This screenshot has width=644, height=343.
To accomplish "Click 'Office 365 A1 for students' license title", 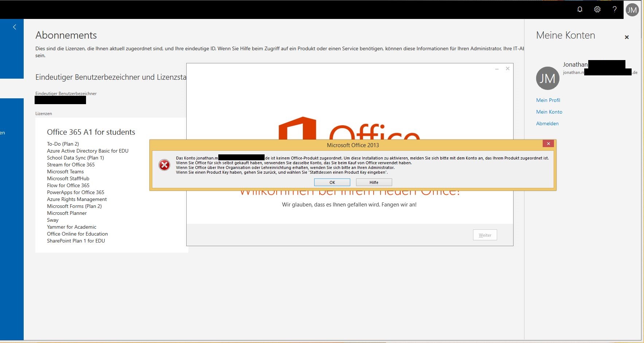I will pos(91,132).
